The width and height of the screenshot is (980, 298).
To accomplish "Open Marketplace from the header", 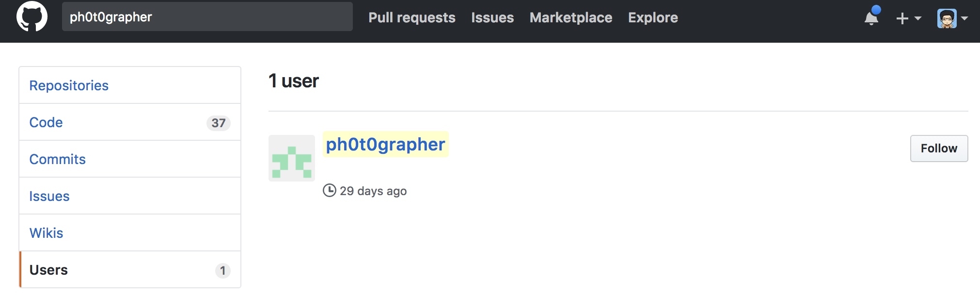I will [571, 17].
